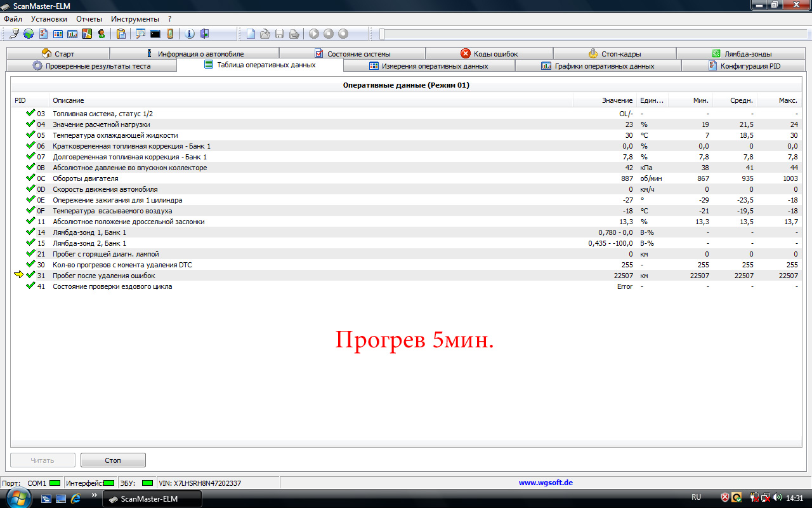This screenshot has height=508, width=812.
Task: Switch to the Старт tab
Action: tap(58, 54)
